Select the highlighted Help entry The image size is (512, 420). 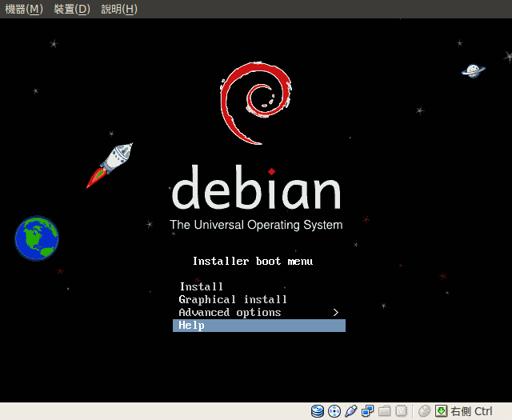pos(259,326)
